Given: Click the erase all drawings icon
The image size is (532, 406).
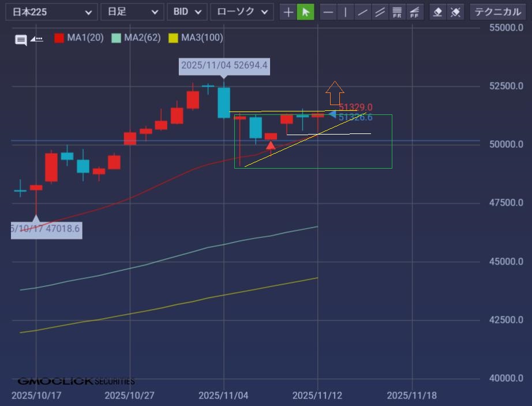Looking at the screenshot, I should 455,12.
